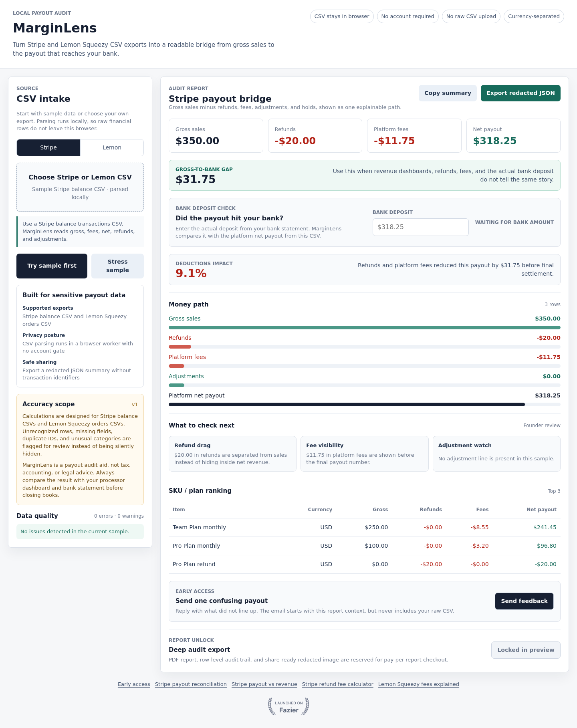Viewport: 577px width, 728px height.
Task: Click the MarginLens title
Action: tap(55, 28)
